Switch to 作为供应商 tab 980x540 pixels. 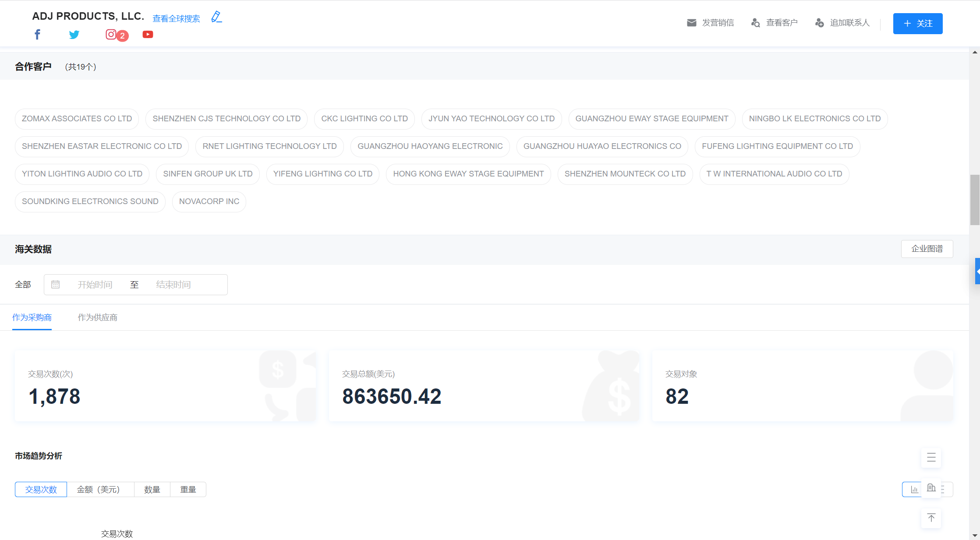tap(98, 318)
